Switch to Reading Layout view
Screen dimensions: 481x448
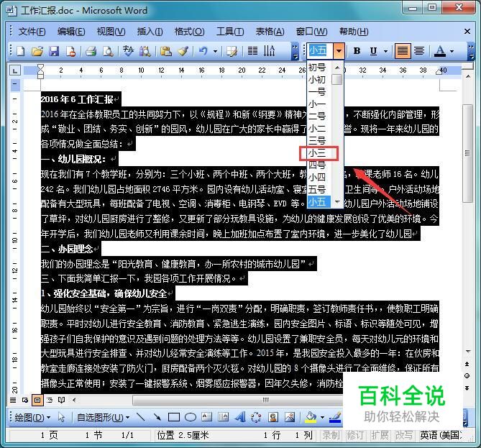point(61,400)
